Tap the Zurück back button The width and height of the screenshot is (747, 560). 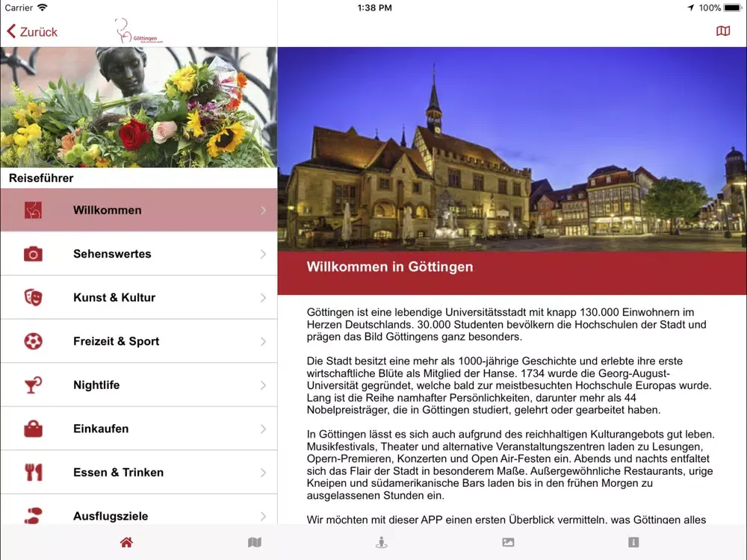32,32
